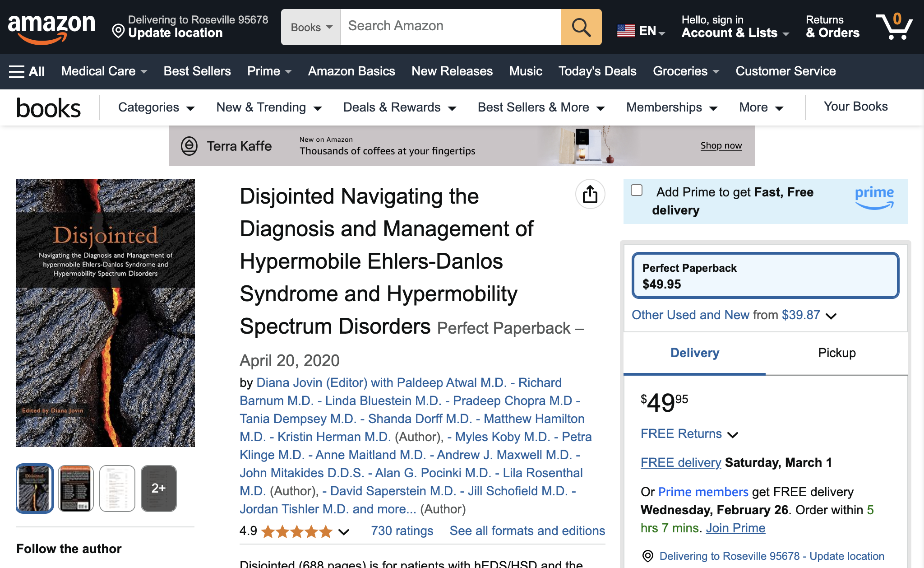Expand the Categories dropdown
Viewport: 924px width, 568px height.
[156, 107]
